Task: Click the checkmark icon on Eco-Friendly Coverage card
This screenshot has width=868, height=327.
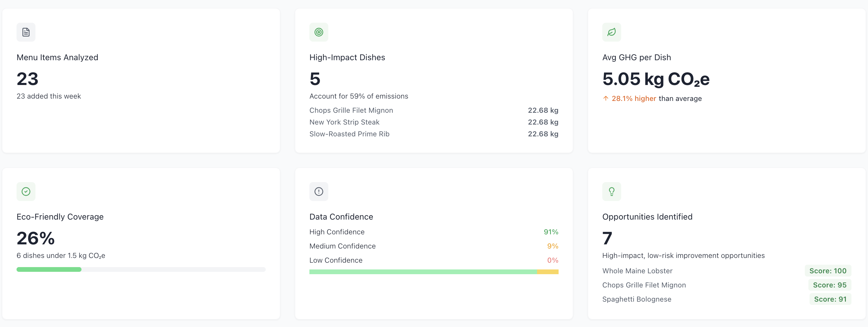Action: pos(26,191)
